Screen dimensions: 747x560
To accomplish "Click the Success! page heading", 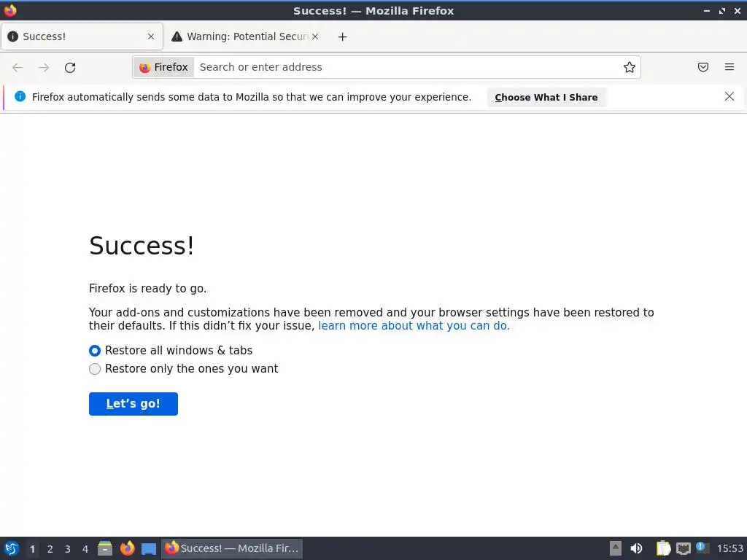I will point(142,246).
